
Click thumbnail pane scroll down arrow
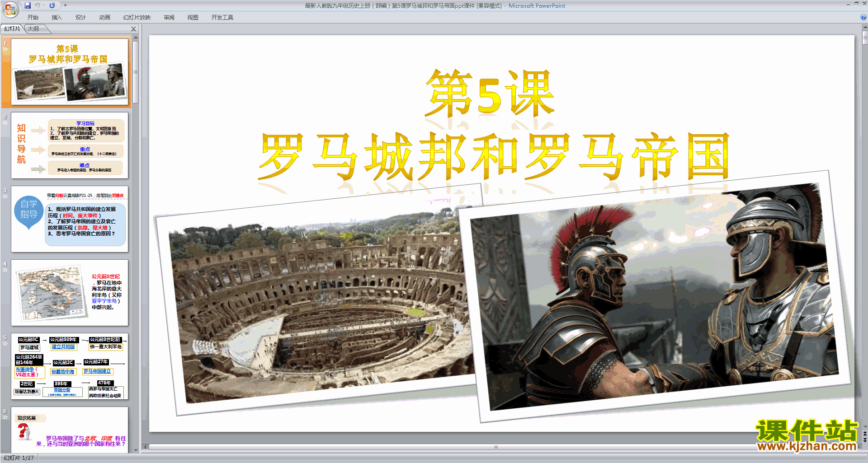pos(136,449)
